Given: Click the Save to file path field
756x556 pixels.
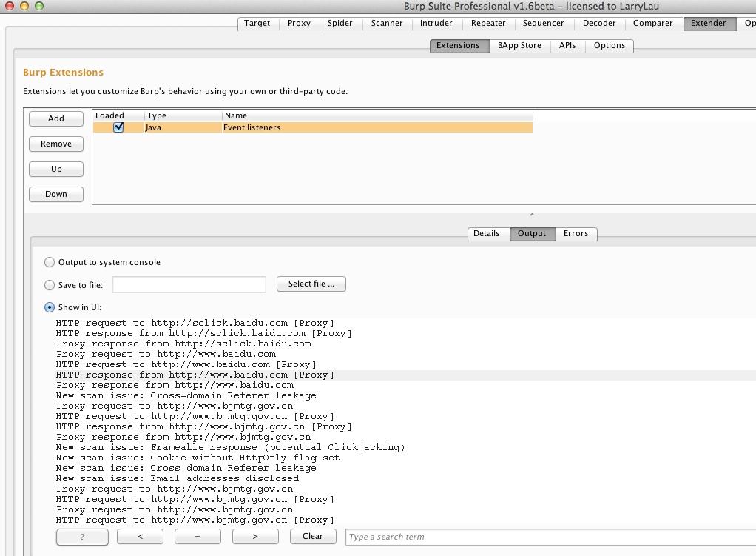Looking at the screenshot, I should tap(189, 285).
